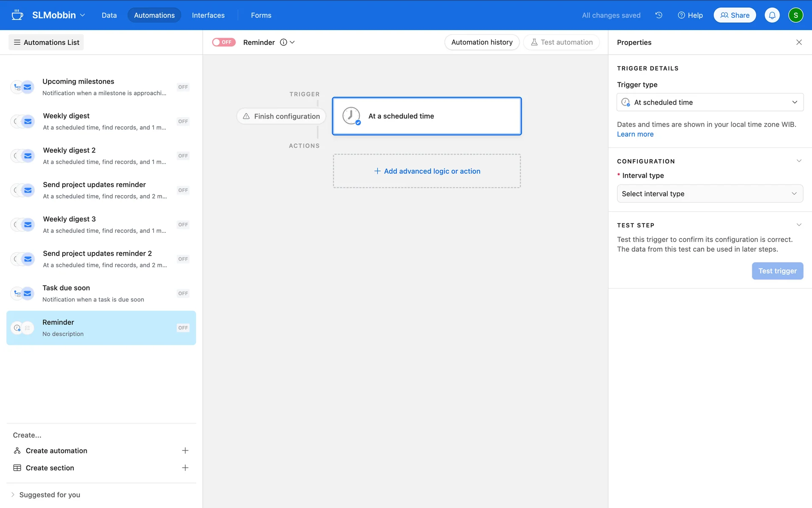Click the scheduled time clock icon in trigger card
Screen dimensions: 812x508
coord(351,116)
